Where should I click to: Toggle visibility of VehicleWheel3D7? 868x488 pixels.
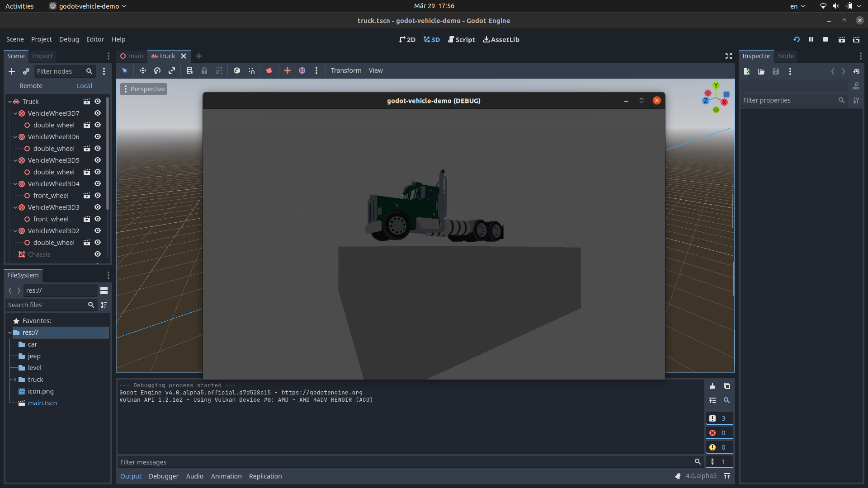tap(97, 113)
